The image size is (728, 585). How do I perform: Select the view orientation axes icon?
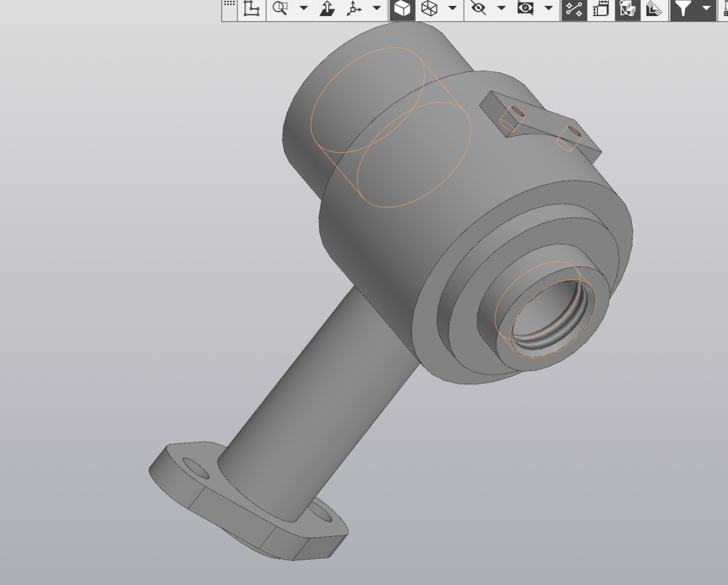(x=354, y=8)
